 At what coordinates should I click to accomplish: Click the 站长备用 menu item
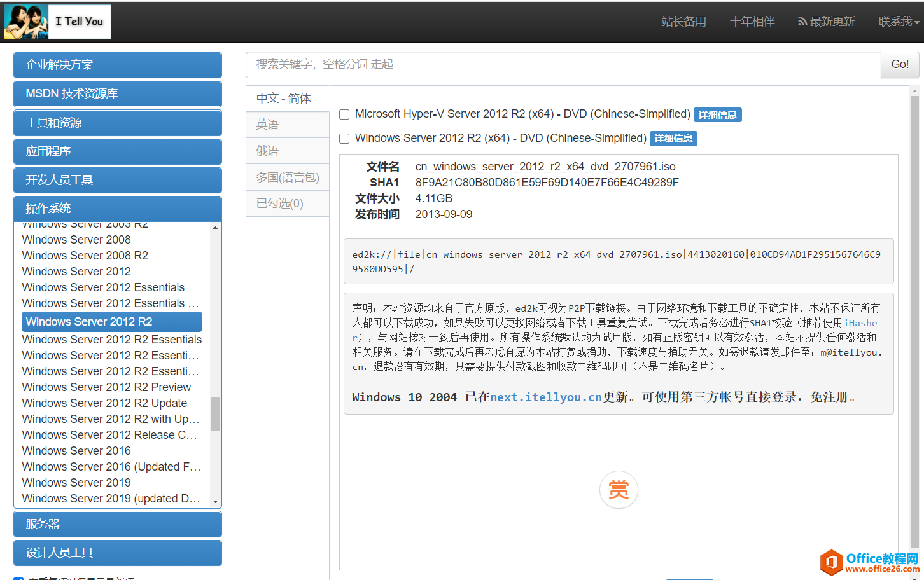coord(683,21)
